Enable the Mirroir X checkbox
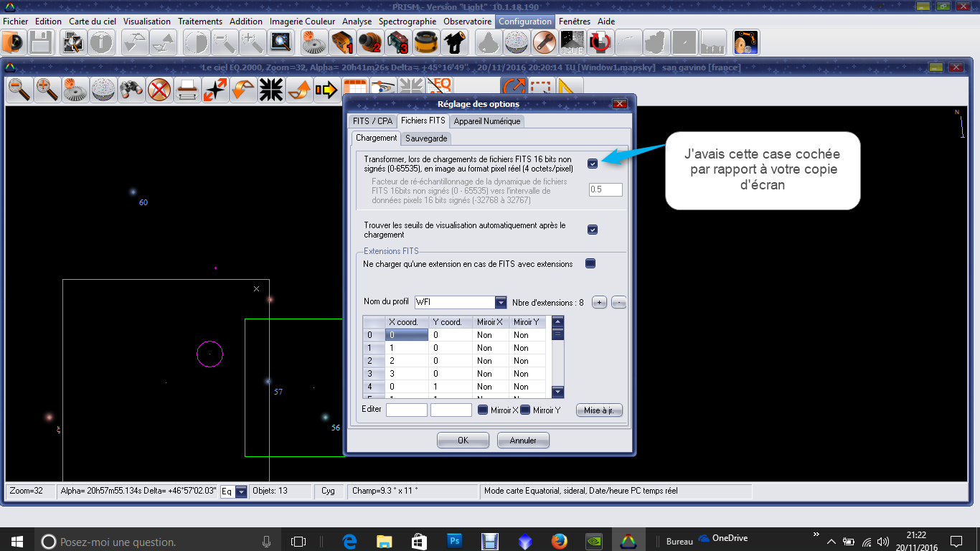980x551 pixels. (483, 410)
